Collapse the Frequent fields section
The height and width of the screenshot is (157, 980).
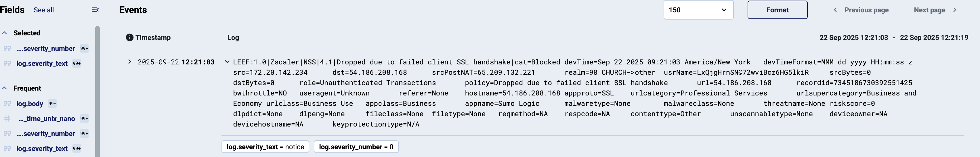5,88
